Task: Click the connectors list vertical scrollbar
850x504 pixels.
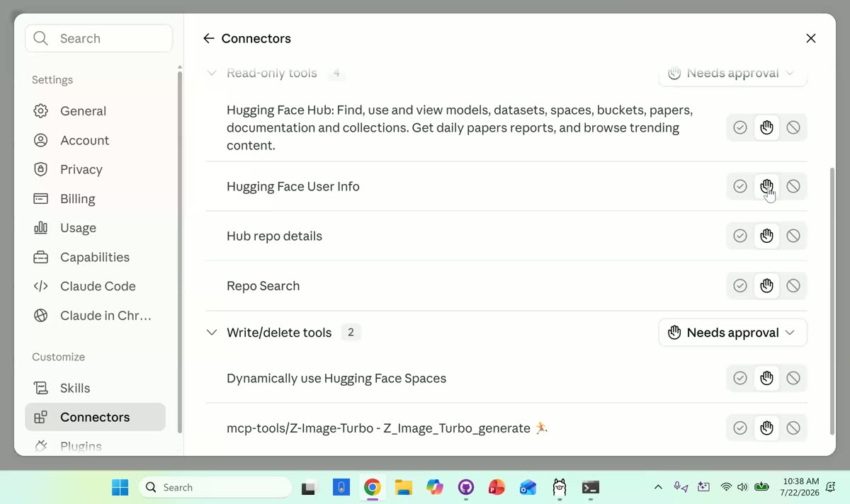Action: tap(832, 301)
